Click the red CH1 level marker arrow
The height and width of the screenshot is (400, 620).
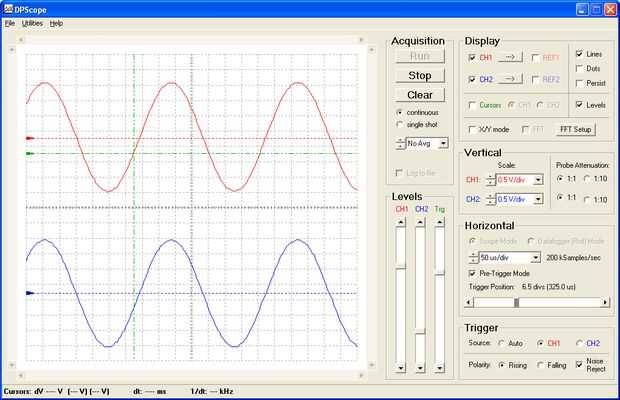(x=30, y=138)
